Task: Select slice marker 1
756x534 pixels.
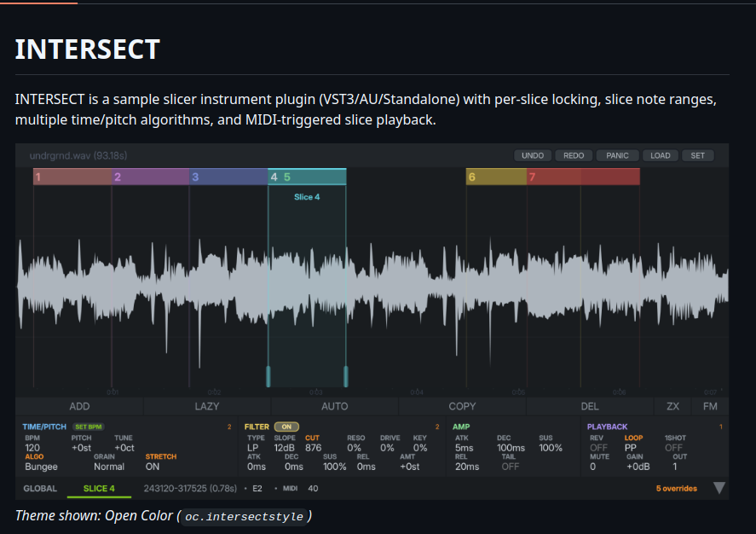Action: tap(72, 177)
